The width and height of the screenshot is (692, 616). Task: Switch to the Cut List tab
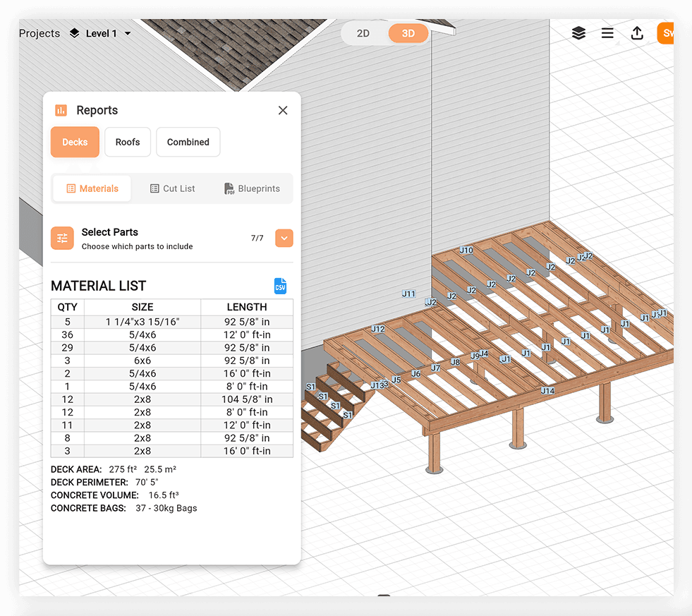[172, 188]
